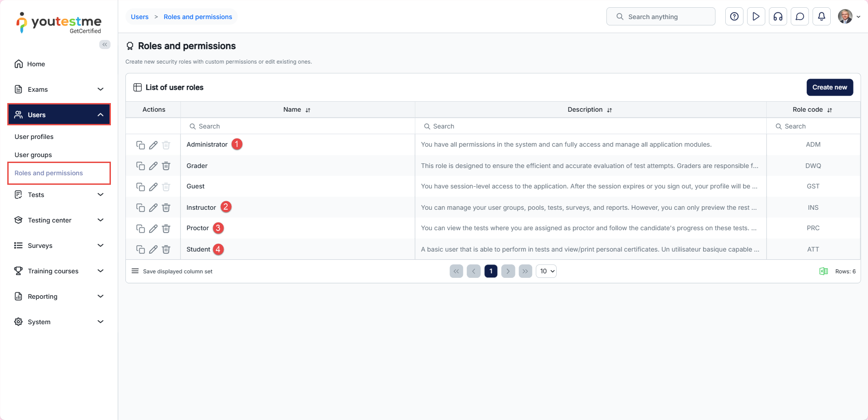Open the notifications bell

[x=822, y=16]
